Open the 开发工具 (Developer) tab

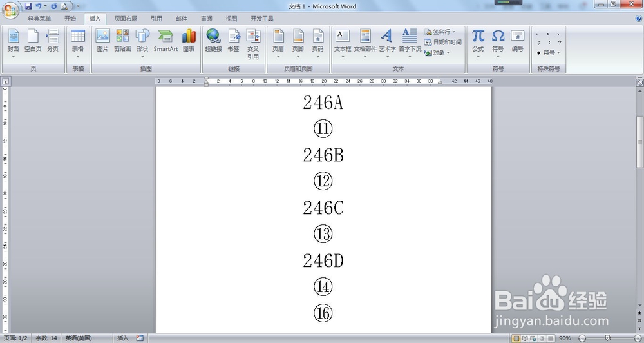(262, 19)
